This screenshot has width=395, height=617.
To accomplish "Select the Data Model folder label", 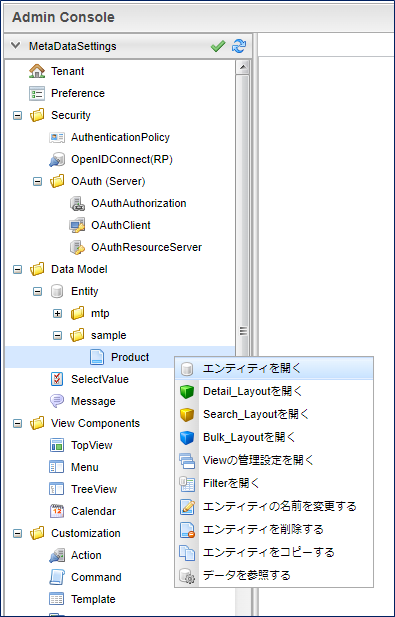I will point(79,270).
